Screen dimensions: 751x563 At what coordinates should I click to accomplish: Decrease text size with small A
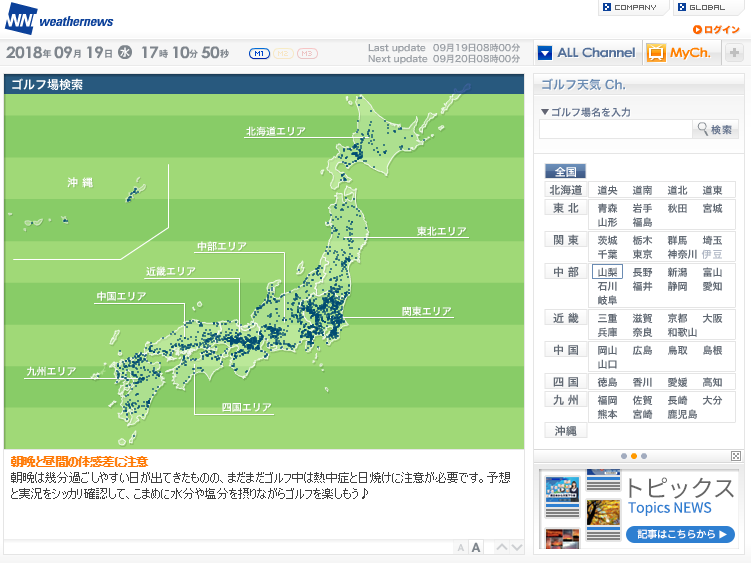click(x=461, y=548)
